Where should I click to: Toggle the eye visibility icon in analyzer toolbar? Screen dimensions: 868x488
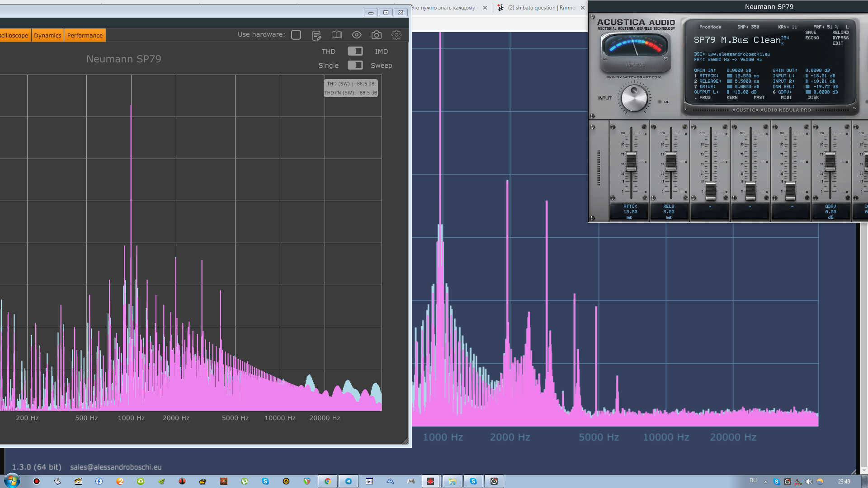pyautogui.click(x=357, y=35)
